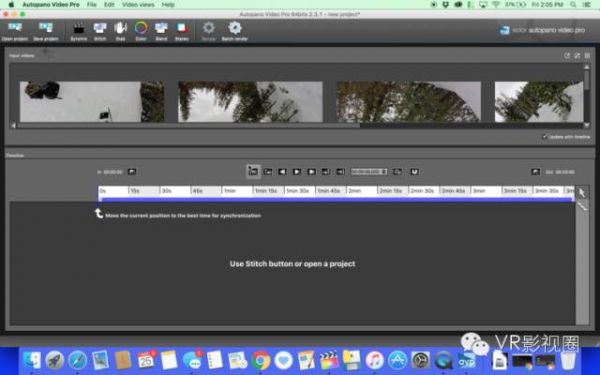Select the second input video thumbnail
600x375 pixels.
pos(250,101)
